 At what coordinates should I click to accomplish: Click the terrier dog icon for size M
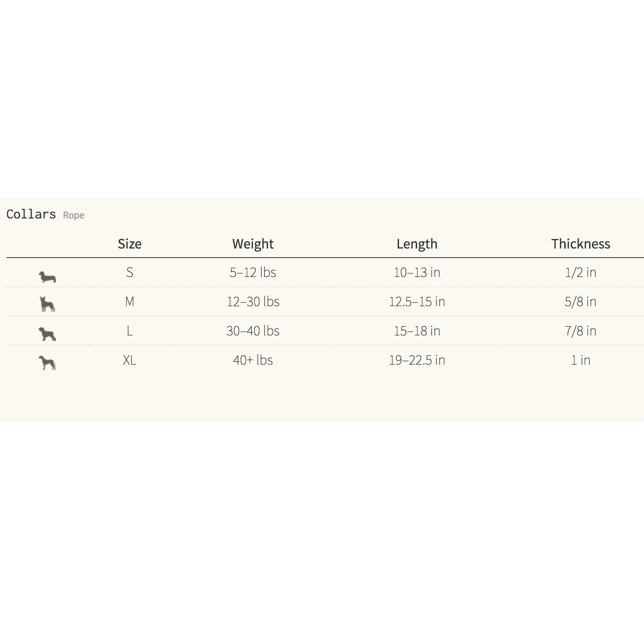pyautogui.click(x=47, y=304)
